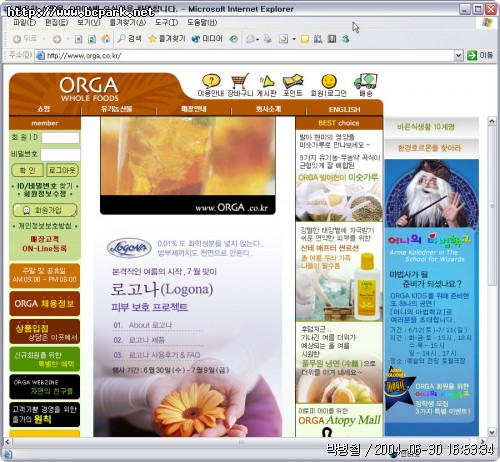This screenshot has width=500, height=462.
Task: Open the 장바구니 shopping cart icon
Action: [240, 86]
